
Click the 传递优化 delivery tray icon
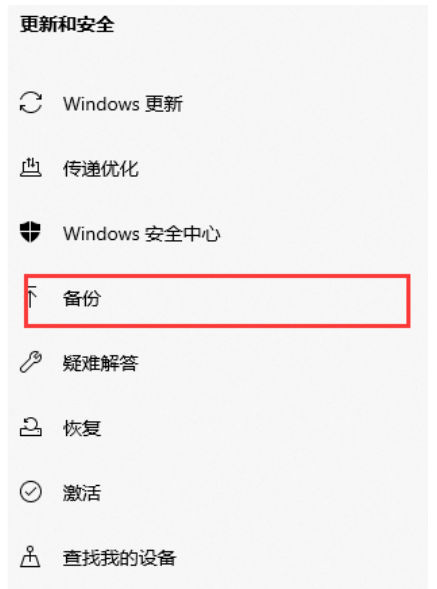[30, 168]
